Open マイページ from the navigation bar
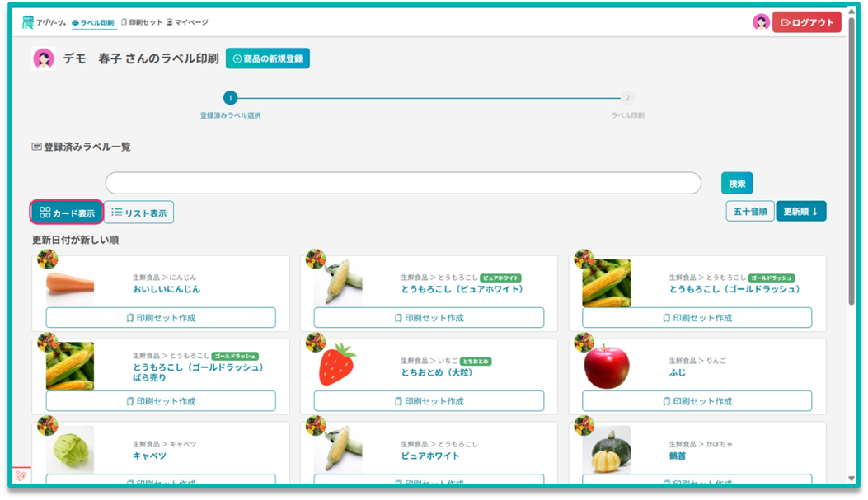 [x=187, y=22]
